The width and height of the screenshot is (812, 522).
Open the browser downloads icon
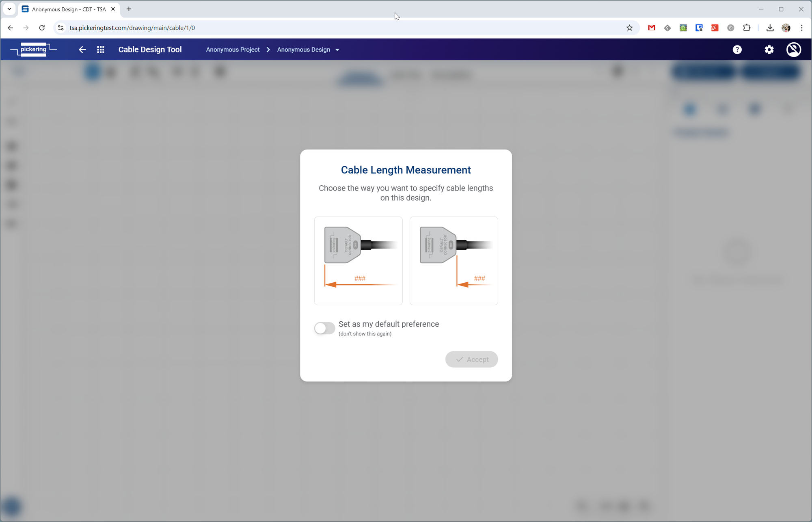tap(770, 28)
